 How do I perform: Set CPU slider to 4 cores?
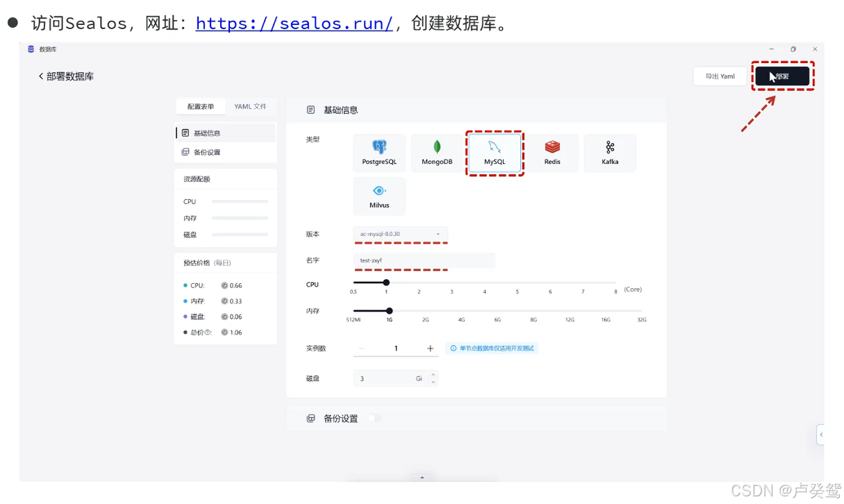click(485, 283)
